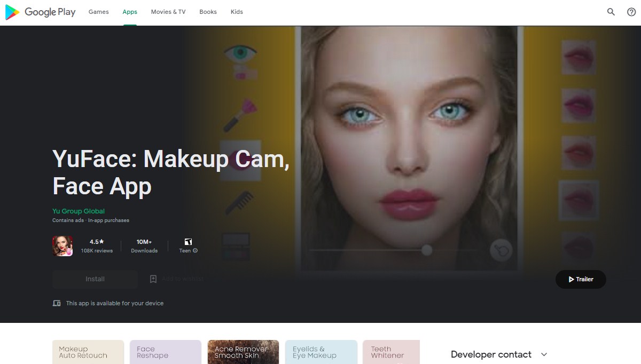
Task: Click the device availability icon
Action: tap(57, 303)
